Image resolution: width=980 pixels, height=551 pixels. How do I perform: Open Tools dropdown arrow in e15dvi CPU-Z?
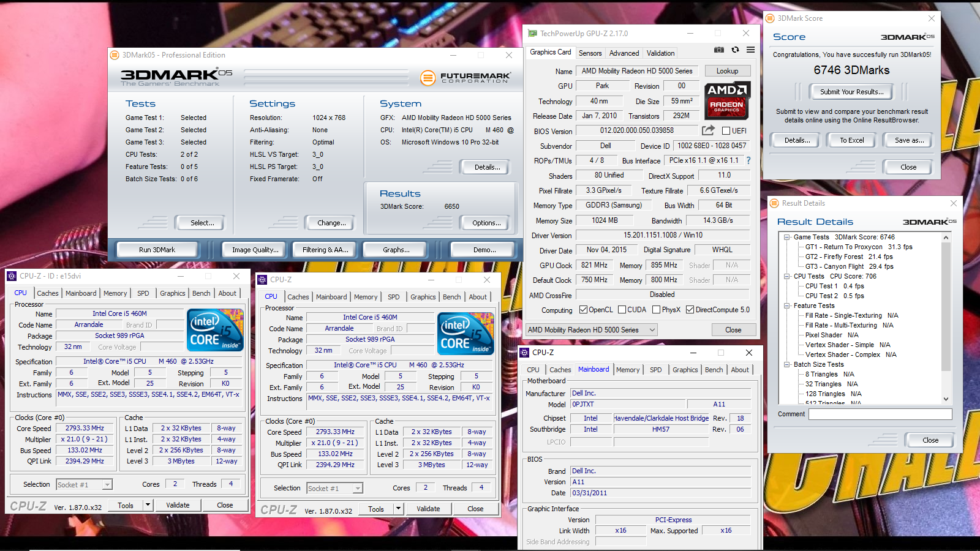click(148, 505)
